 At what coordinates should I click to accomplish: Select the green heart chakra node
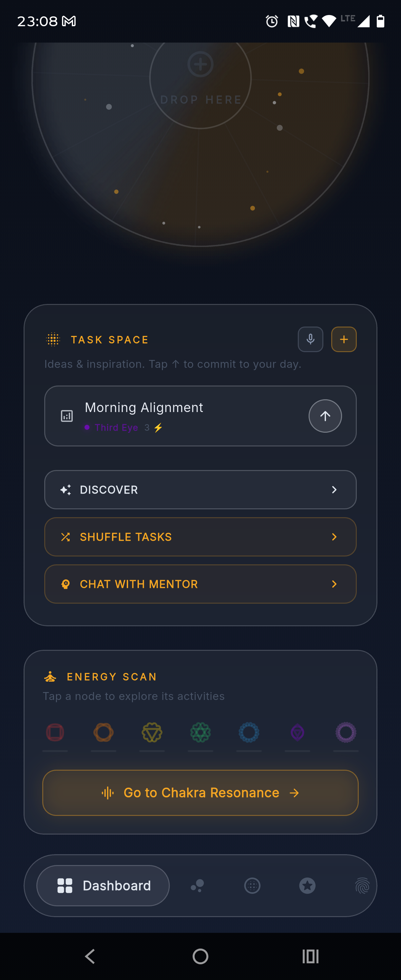tap(200, 732)
